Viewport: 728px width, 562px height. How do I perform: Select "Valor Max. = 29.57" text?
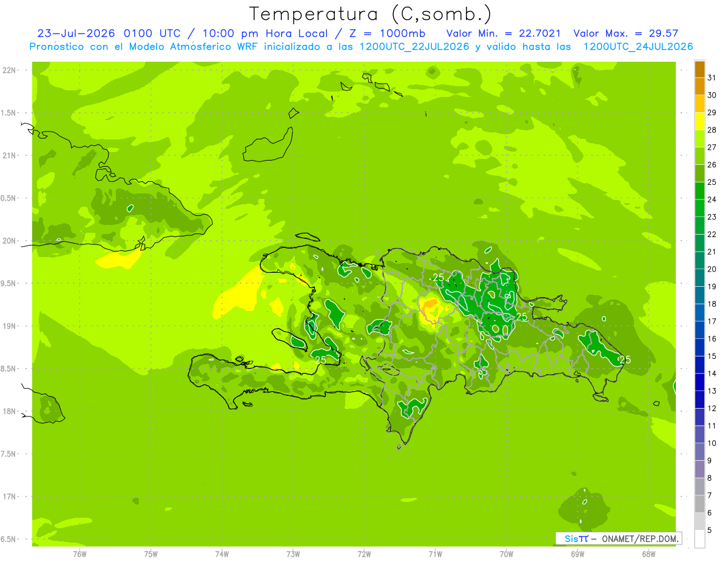click(625, 33)
